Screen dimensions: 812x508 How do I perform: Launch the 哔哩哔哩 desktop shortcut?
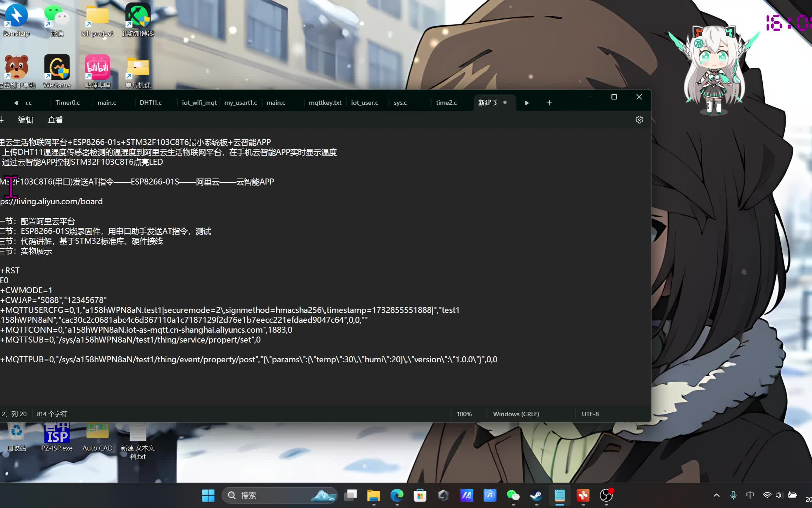(97, 72)
